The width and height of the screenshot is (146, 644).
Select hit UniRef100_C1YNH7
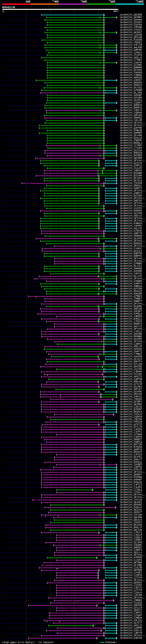point(131,146)
